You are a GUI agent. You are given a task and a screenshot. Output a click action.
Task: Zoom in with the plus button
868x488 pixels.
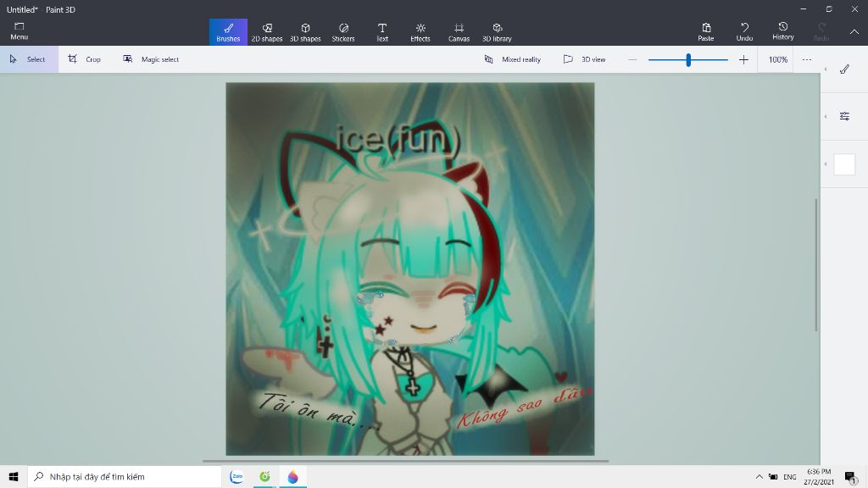click(x=743, y=59)
